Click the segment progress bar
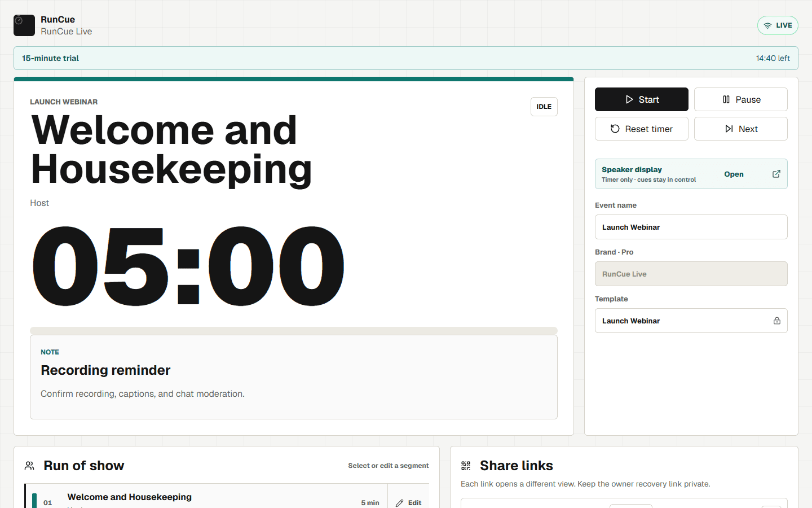The image size is (812, 508). (x=294, y=330)
